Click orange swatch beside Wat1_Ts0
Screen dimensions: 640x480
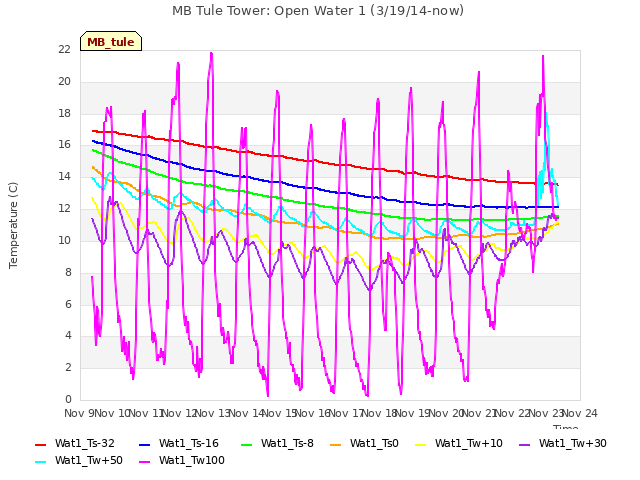point(336,444)
